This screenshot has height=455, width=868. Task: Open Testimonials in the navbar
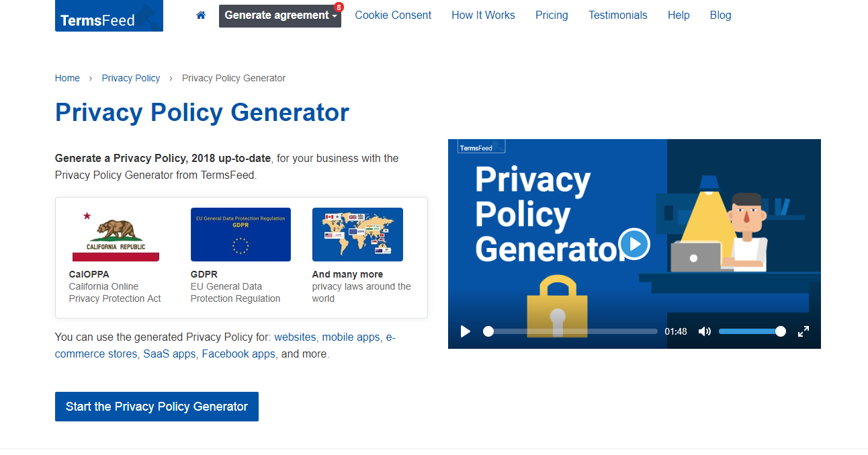click(x=618, y=15)
